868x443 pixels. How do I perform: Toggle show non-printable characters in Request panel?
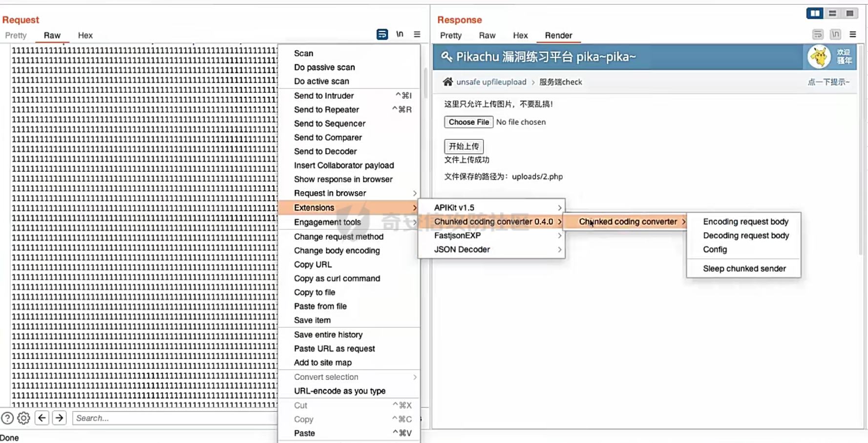pyautogui.click(x=400, y=34)
